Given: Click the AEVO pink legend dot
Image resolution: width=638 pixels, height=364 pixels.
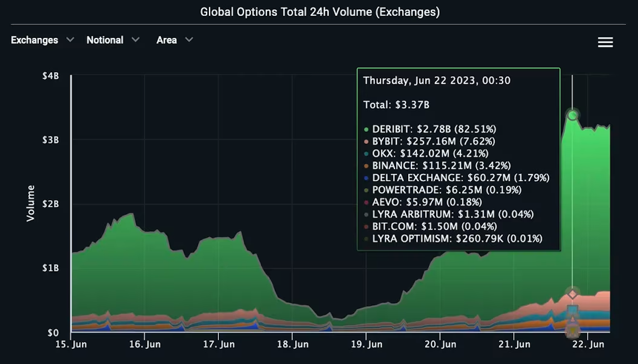Looking at the screenshot, I should point(365,202).
